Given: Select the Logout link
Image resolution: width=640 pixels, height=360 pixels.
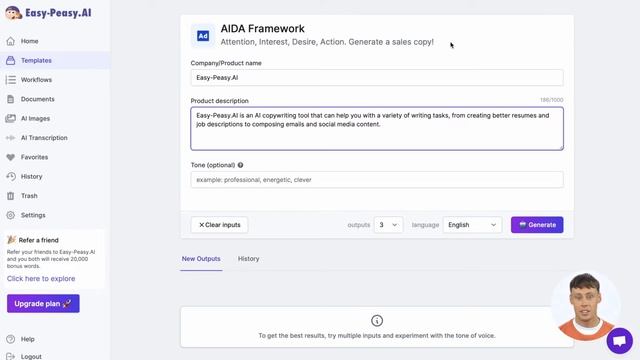Looking at the screenshot, I should coord(31,356).
